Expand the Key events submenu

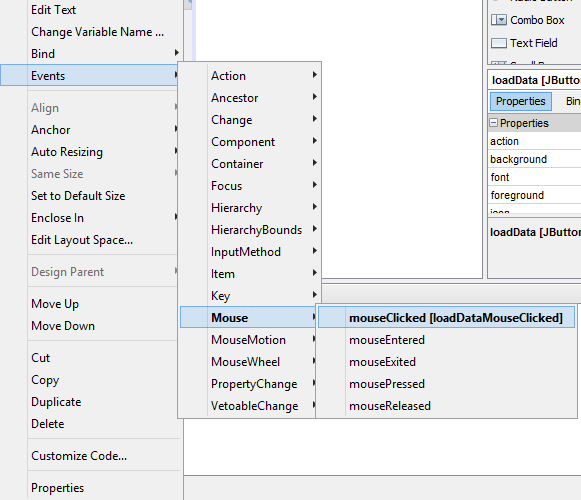[249, 296]
